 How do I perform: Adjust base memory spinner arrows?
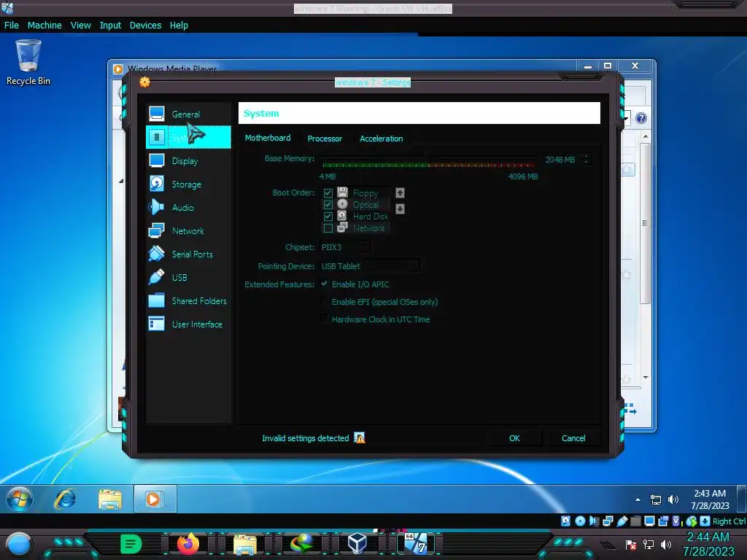(x=587, y=160)
